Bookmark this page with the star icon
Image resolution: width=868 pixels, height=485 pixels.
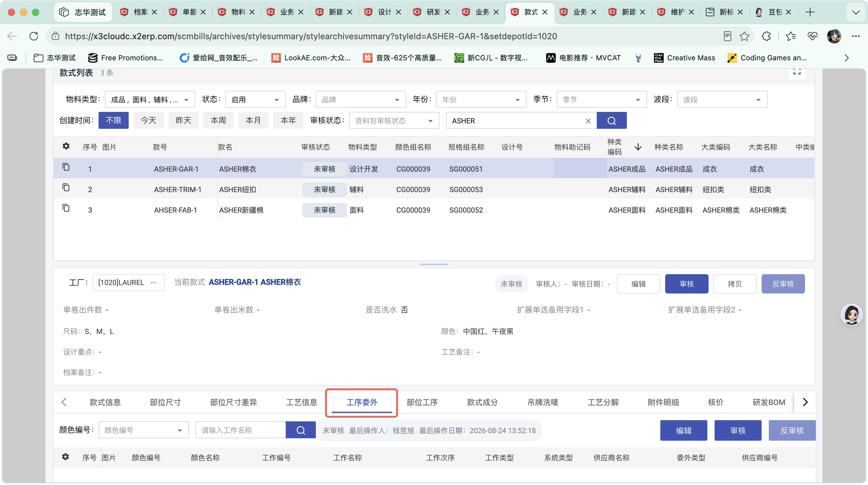tap(744, 36)
